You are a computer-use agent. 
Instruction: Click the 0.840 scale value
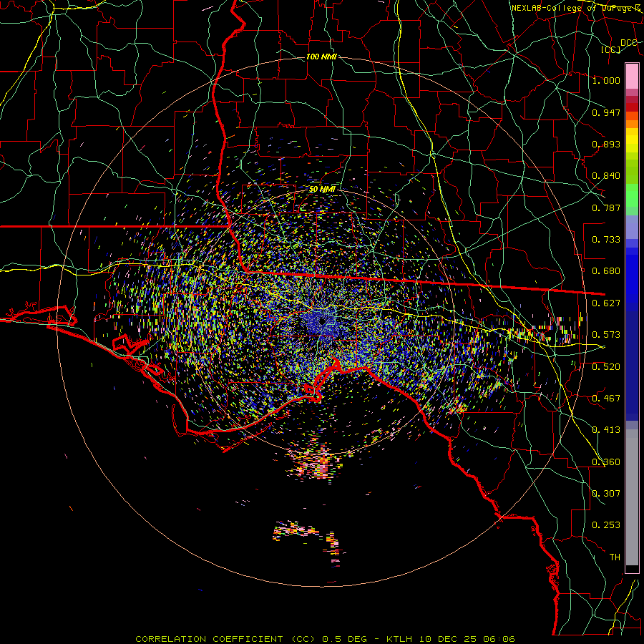tap(606, 176)
